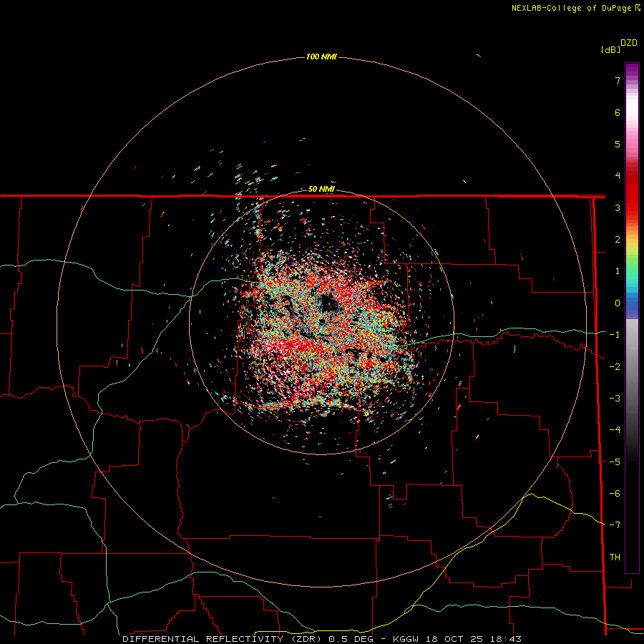The width and height of the screenshot is (644, 644).
Task: Click the NEXLAB-College of DuPage watermark text
Action: tap(575, 8)
